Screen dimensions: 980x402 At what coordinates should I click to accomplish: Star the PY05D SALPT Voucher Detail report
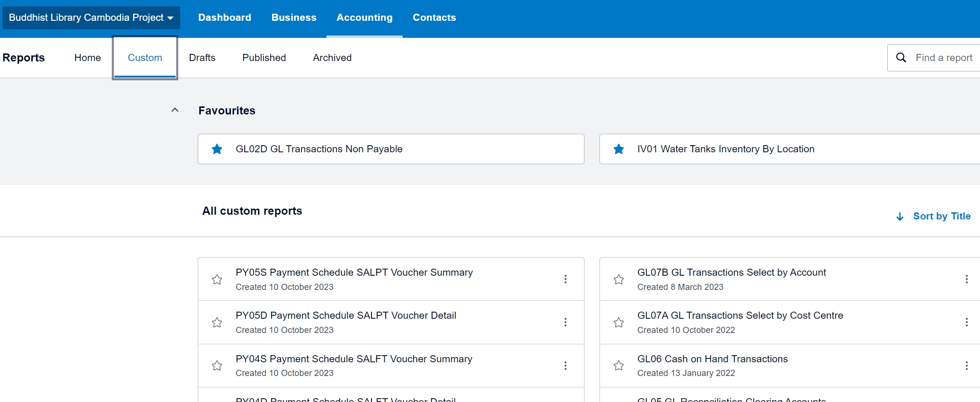(217, 323)
